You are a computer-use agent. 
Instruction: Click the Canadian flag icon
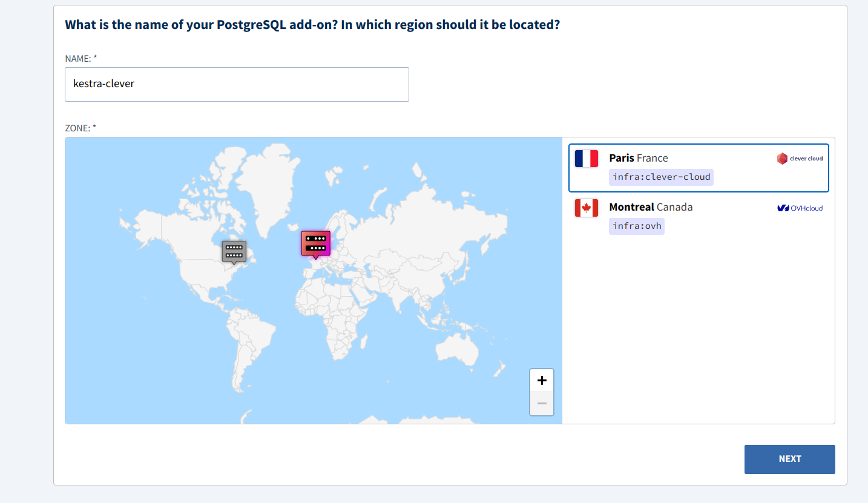coord(586,208)
